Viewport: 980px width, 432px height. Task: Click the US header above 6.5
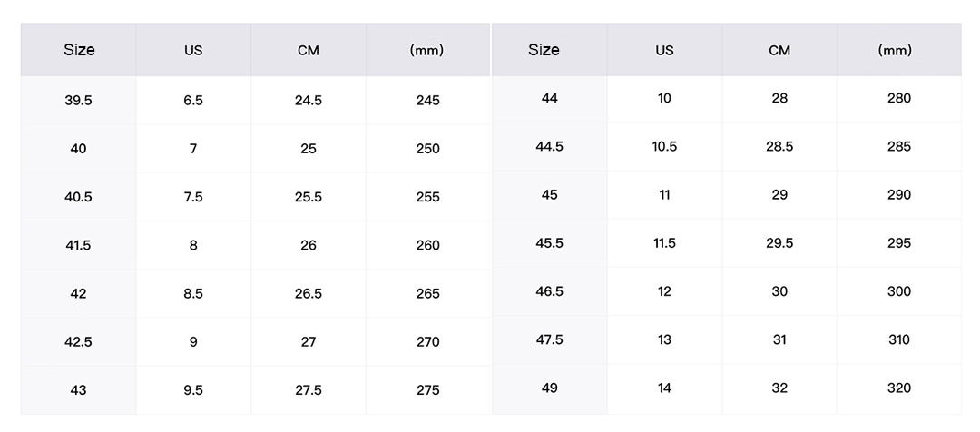click(193, 51)
